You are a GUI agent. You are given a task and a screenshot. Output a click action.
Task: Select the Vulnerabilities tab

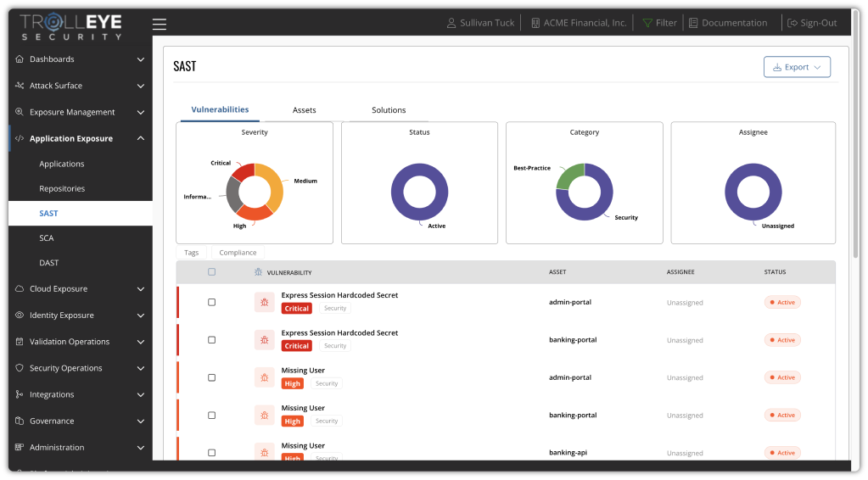pyautogui.click(x=220, y=109)
